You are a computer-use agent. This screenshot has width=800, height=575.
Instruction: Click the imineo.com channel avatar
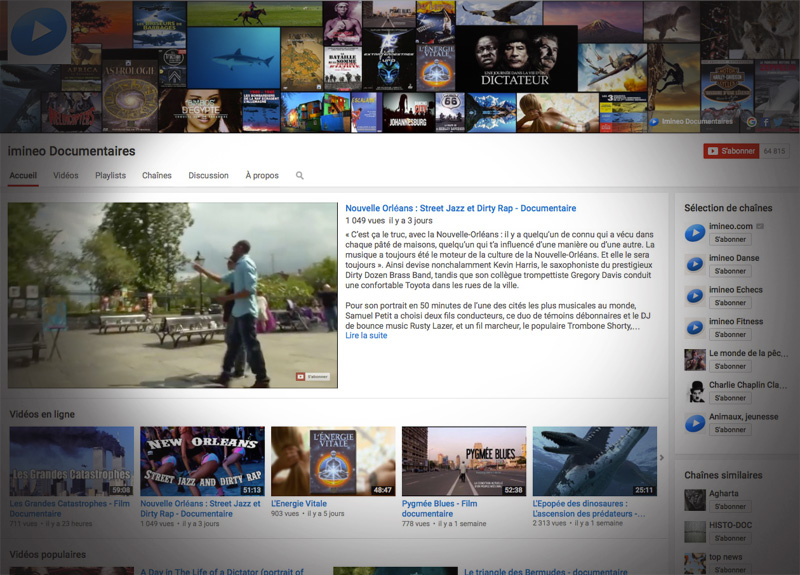pyautogui.click(x=694, y=233)
